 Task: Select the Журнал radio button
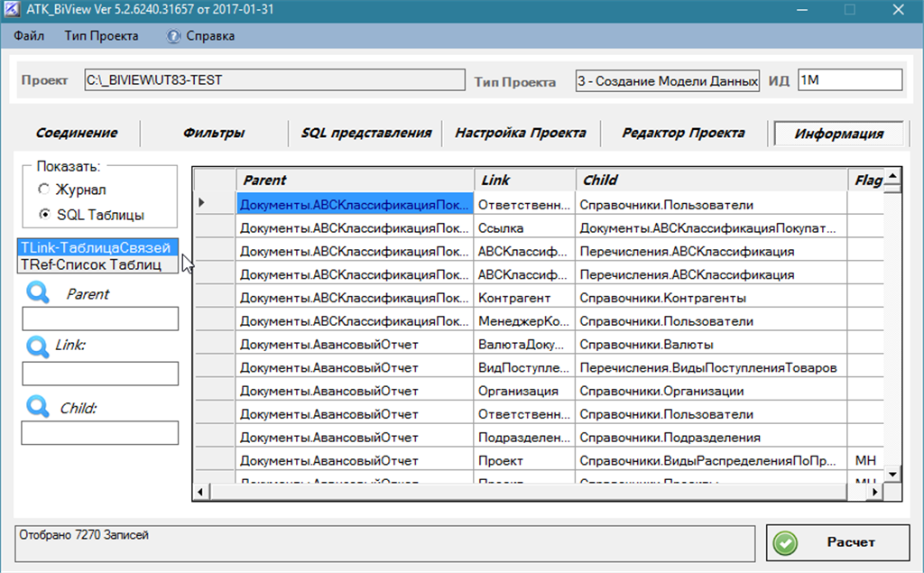click(43, 189)
